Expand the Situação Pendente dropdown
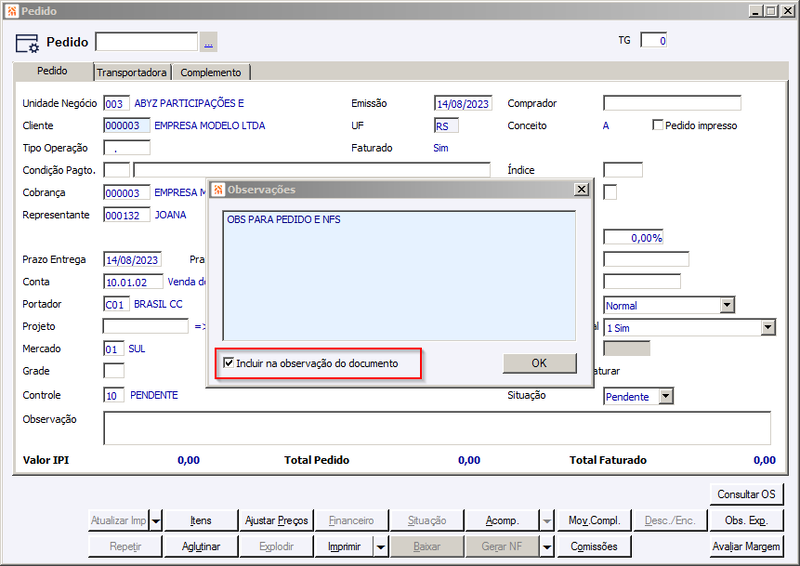 click(666, 396)
